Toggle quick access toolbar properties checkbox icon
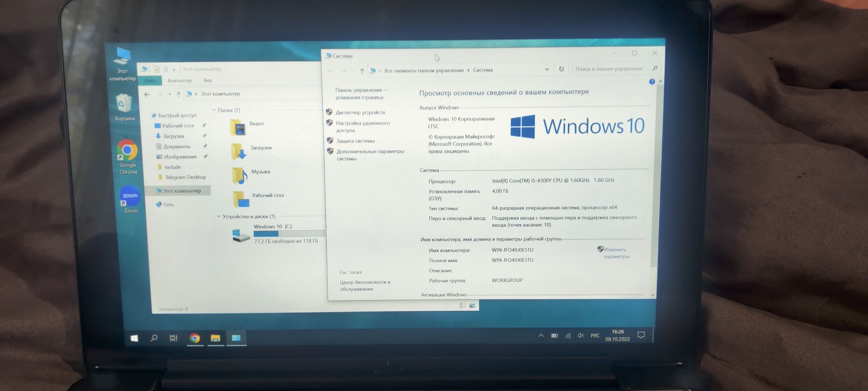Viewport: 868px width, 391px height. 157,70
